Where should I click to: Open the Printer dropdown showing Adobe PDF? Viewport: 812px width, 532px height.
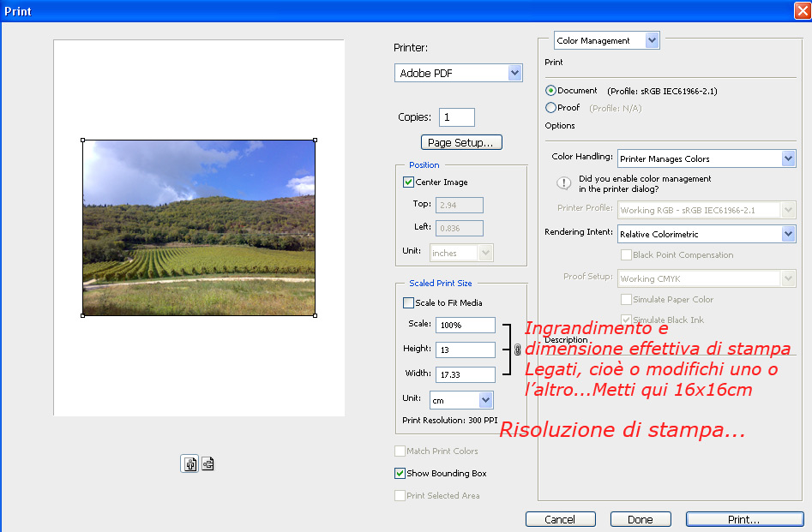tap(458, 73)
